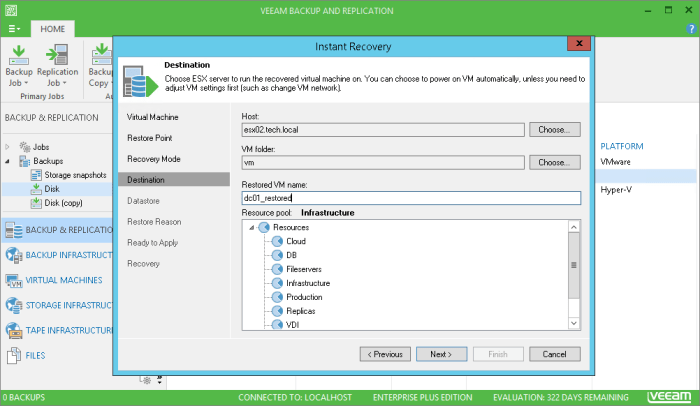The image size is (700, 406).
Task: Open the Replication Job ribbon button
Action: (x=58, y=66)
